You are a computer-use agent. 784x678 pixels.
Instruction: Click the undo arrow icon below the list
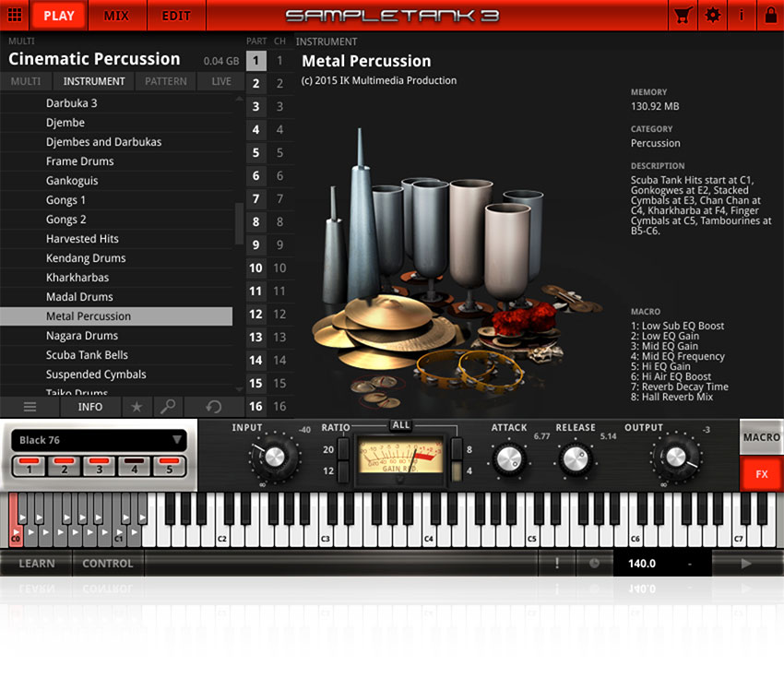point(213,407)
